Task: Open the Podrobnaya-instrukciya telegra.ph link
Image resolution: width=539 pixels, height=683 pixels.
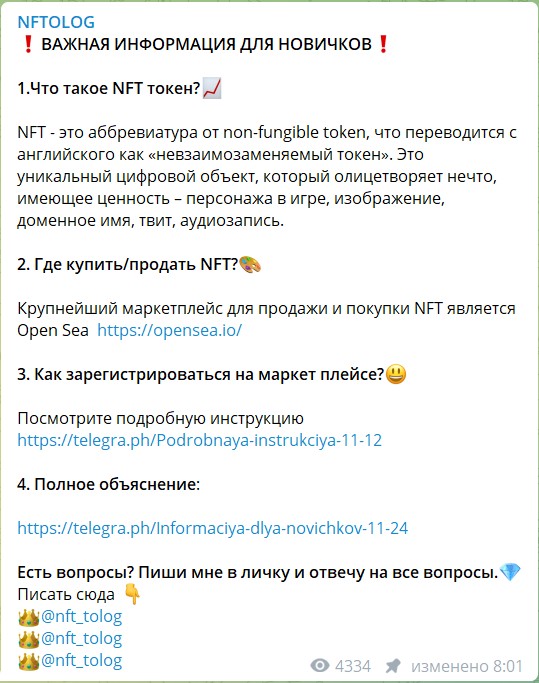Action: tap(200, 440)
